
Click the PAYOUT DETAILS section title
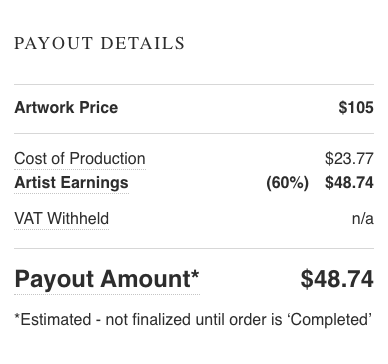[x=99, y=43]
